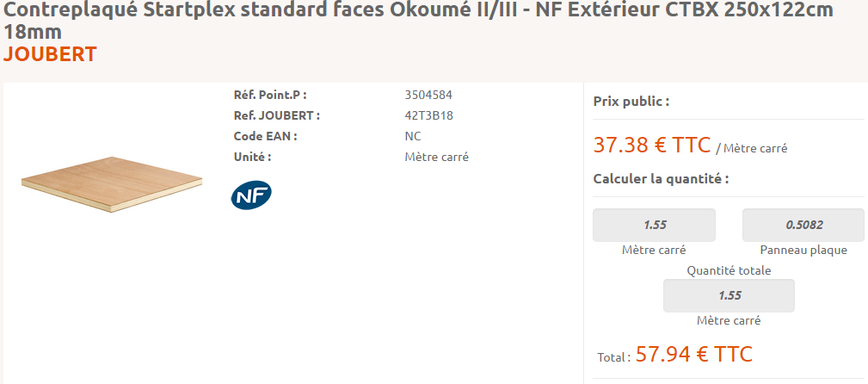Focus the Mètre carré quantity field
This screenshot has width=868, height=384.
[x=655, y=225]
